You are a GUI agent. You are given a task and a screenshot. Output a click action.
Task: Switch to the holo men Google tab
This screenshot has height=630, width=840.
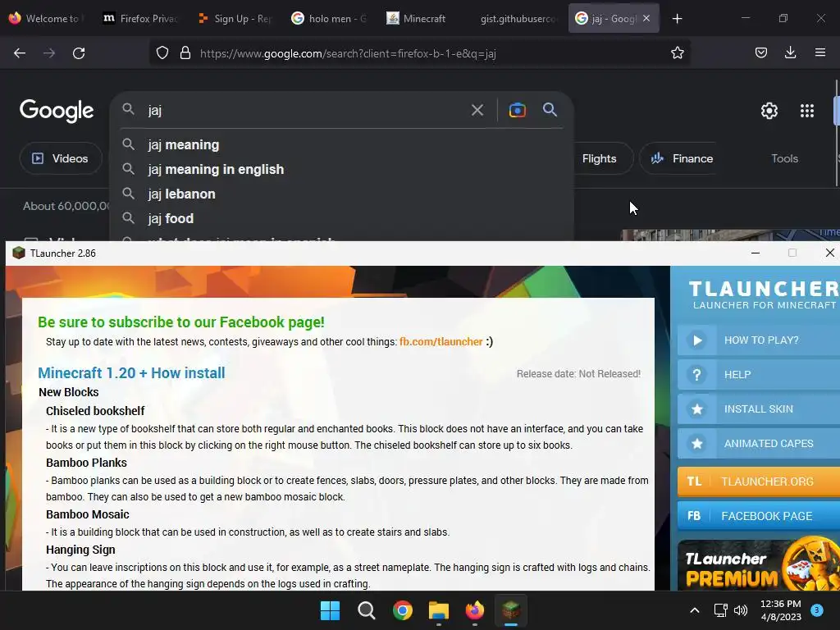coord(329,19)
